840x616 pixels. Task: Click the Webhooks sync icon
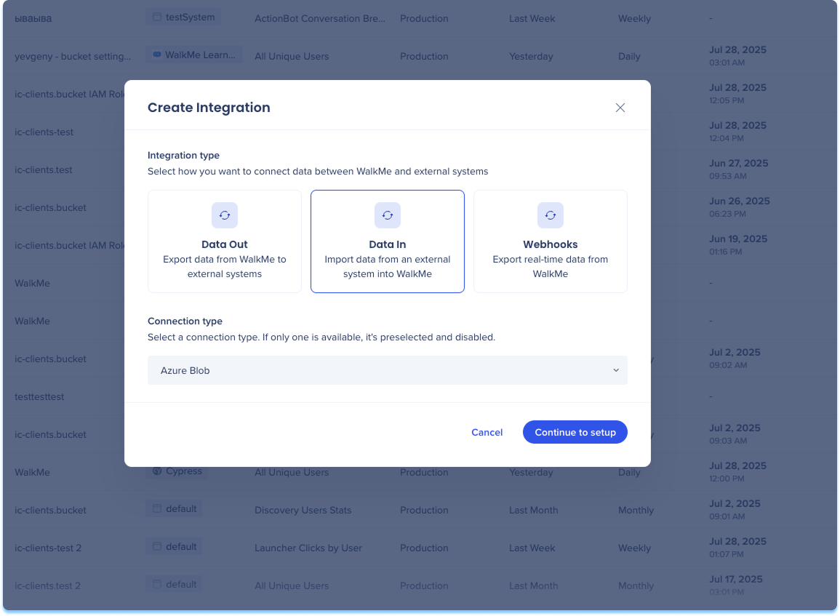(x=550, y=215)
